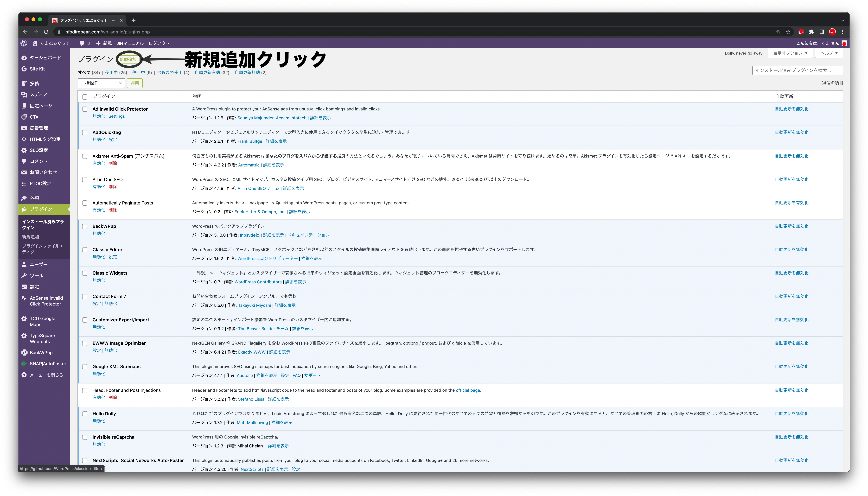868x496 pixels.
Task: Check the Contact Form 7 checkbox
Action: click(85, 296)
